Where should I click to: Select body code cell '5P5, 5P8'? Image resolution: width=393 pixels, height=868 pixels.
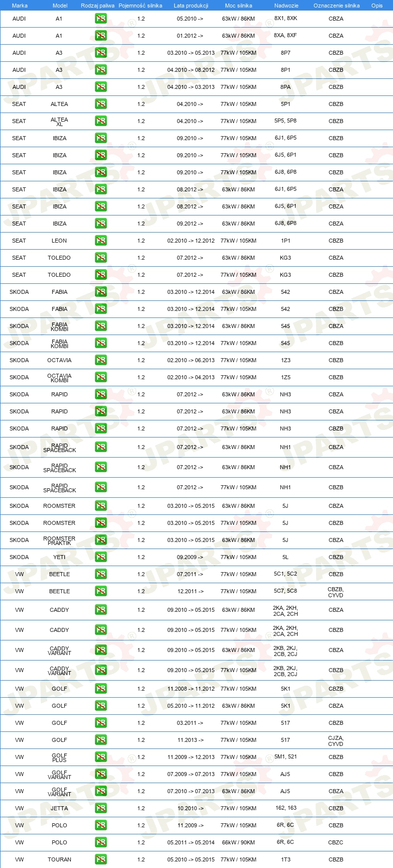285,121
